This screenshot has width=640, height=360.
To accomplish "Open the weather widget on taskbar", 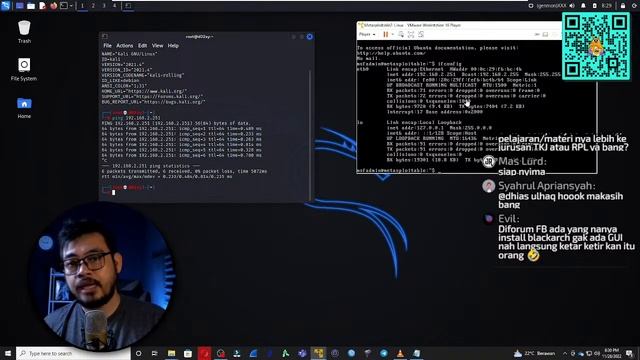I will pos(535,353).
